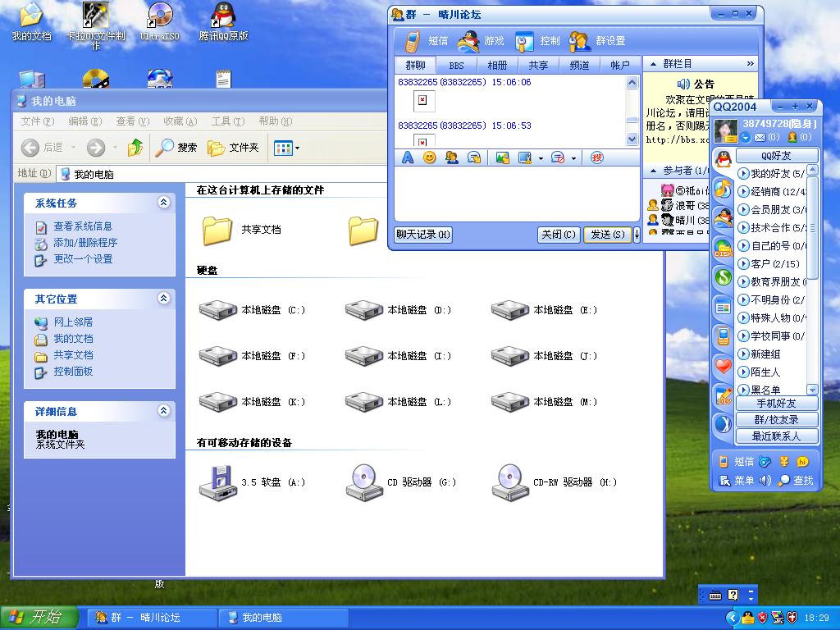The height and width of the screenshot is (630, 840).
Task: Open 最近联系人 panel in QQ2004
Action: tap(776, 436)
